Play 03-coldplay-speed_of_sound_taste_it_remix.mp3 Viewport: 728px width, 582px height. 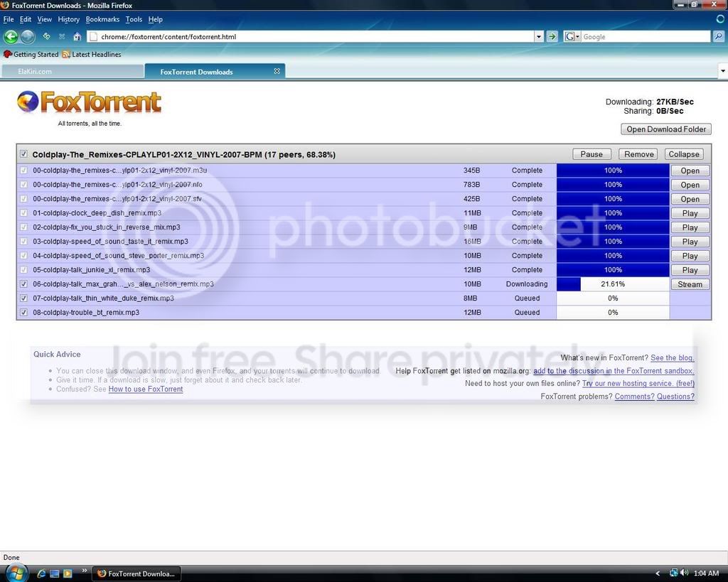point(690,242)
